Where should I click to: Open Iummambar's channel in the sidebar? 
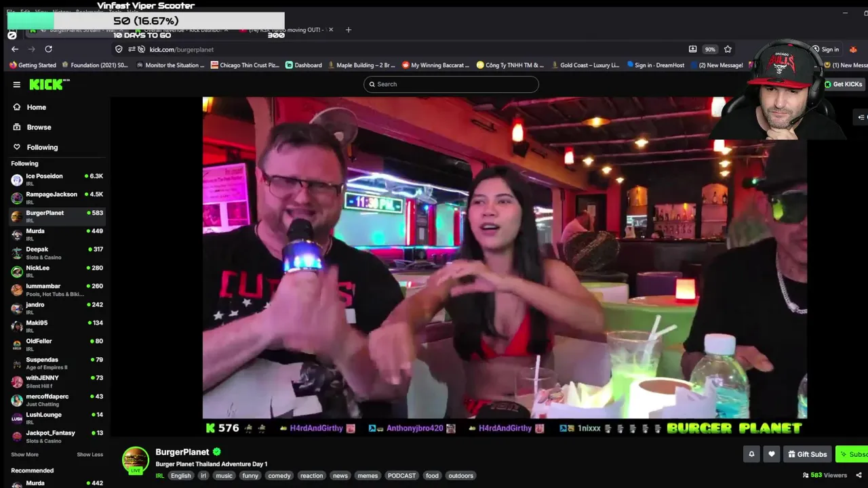[57, 290]
